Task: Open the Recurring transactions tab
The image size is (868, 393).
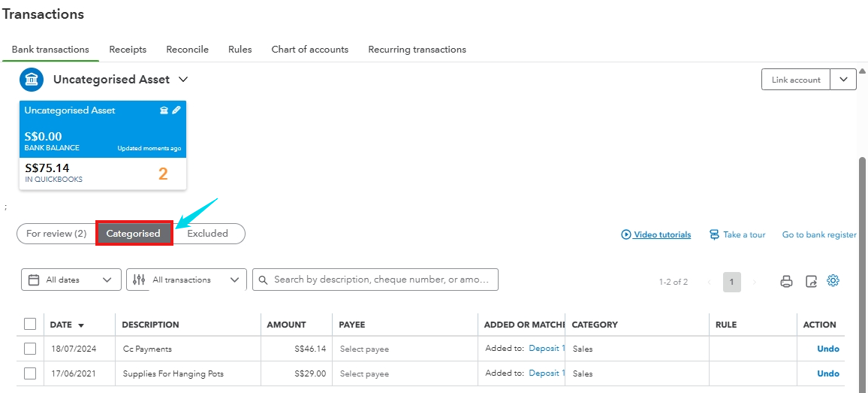Action: [417, 50]
